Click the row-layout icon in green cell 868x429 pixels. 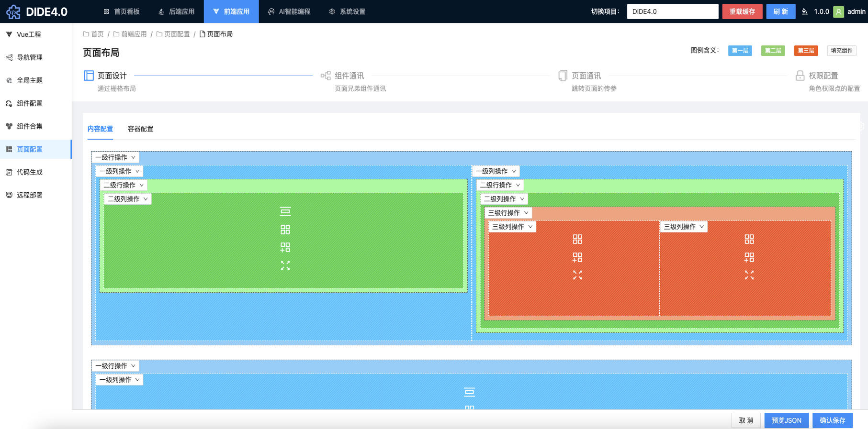285,211
